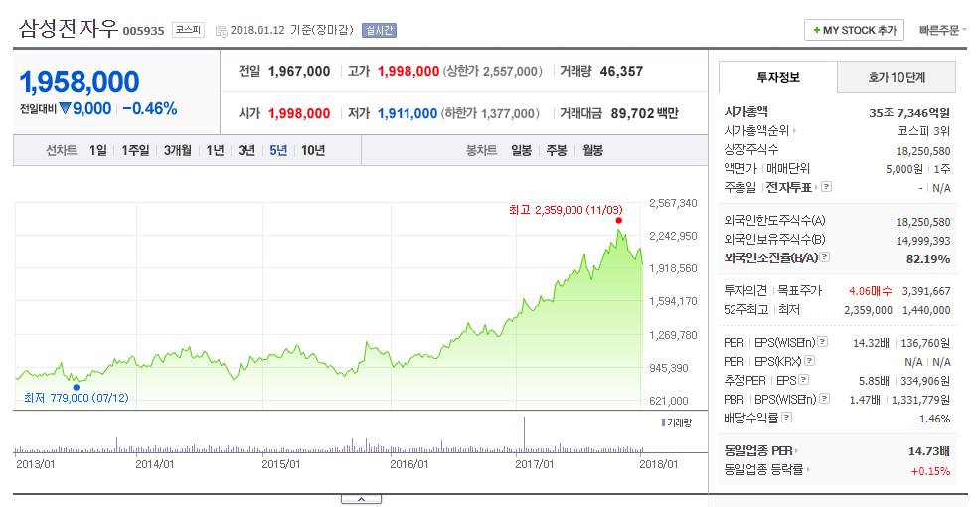Select the 1년 line chart period
The width and height of the screenshot is (980, 507).
(215, 151)
